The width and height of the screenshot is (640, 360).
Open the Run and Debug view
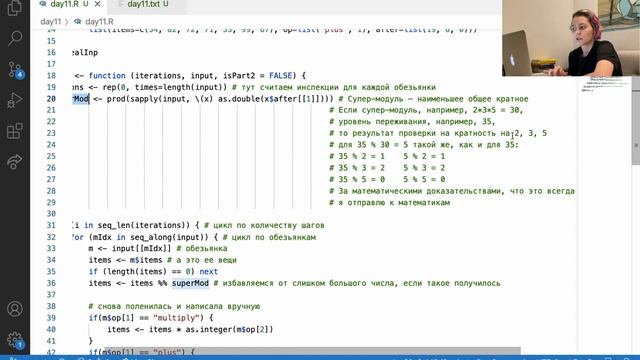[x=15, y=100]
